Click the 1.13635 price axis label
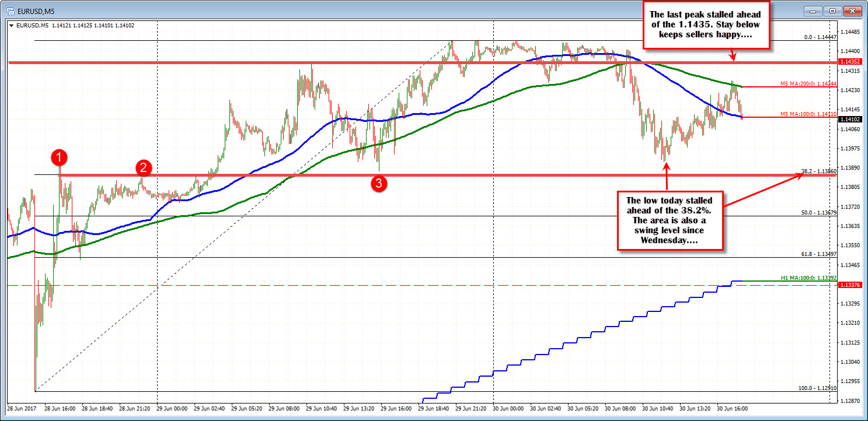This screenshot has height=421, width=868. tap(849, 226)
